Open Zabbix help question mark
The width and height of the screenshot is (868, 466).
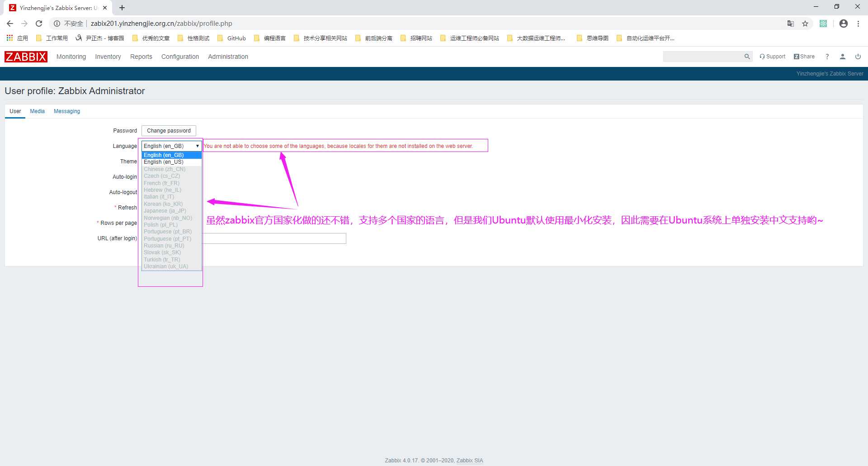(x=827, y=57)
